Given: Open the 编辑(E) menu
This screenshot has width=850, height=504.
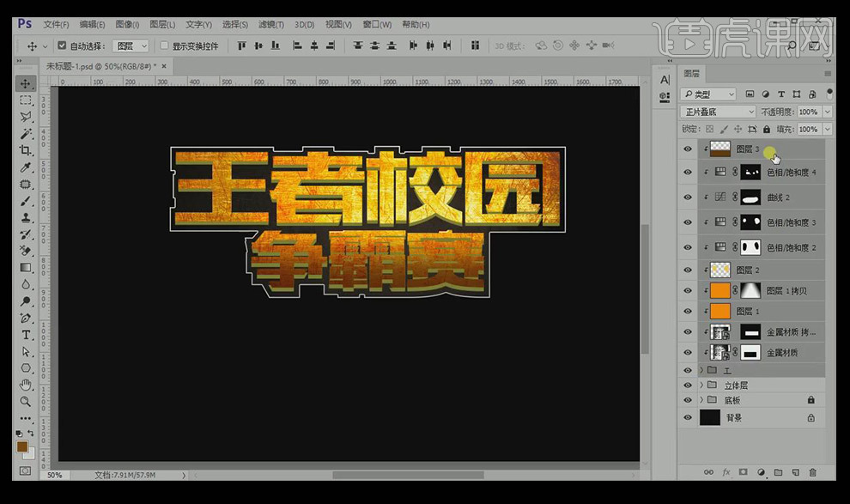Looking at the screenshot, I should click(x=92, y=24).
